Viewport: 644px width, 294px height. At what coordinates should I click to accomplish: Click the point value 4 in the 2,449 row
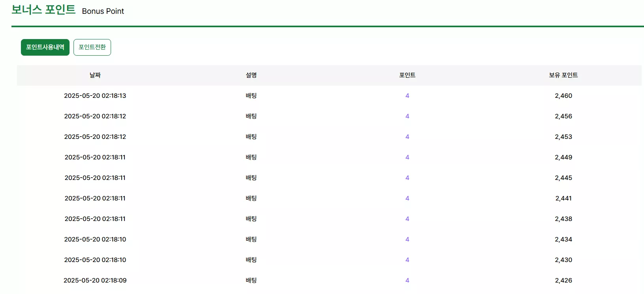pyautogui.click(x=407, y=157)
